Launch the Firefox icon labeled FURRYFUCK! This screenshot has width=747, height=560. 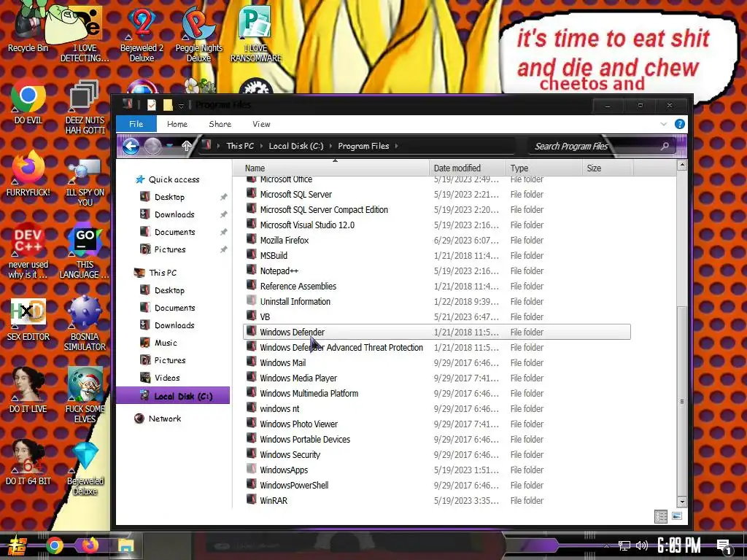coord(28,174)
